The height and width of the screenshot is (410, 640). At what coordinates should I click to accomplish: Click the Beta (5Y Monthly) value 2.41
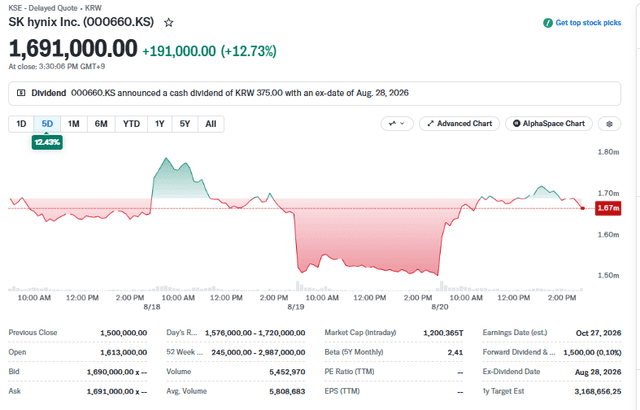pyautogui.click(x=455, y=352)
